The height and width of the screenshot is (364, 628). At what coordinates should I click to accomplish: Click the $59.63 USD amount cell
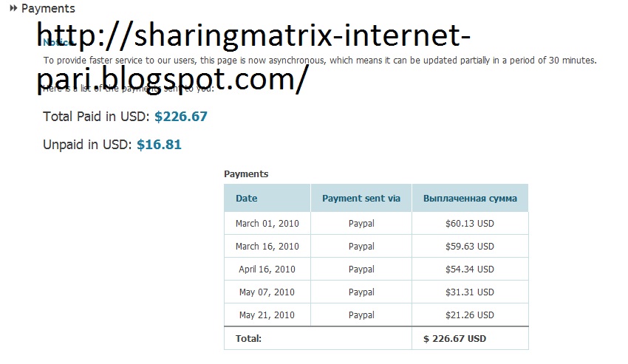(470, 246)
